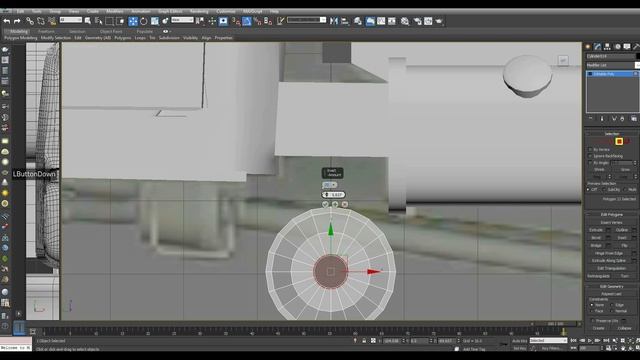The height and width of the screenshot is (360, 640).
Task: Open the reference coordinate system dropdown
Action: 182,20
